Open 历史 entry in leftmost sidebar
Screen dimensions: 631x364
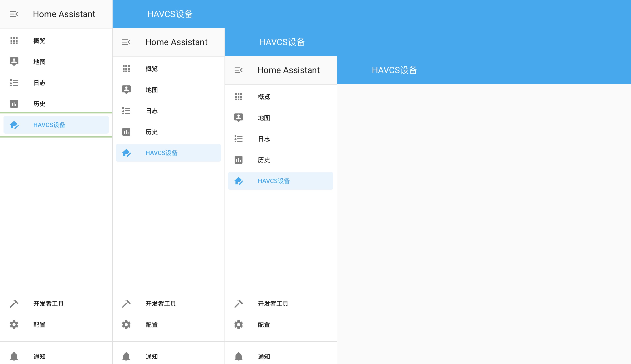tap(39, 104)
